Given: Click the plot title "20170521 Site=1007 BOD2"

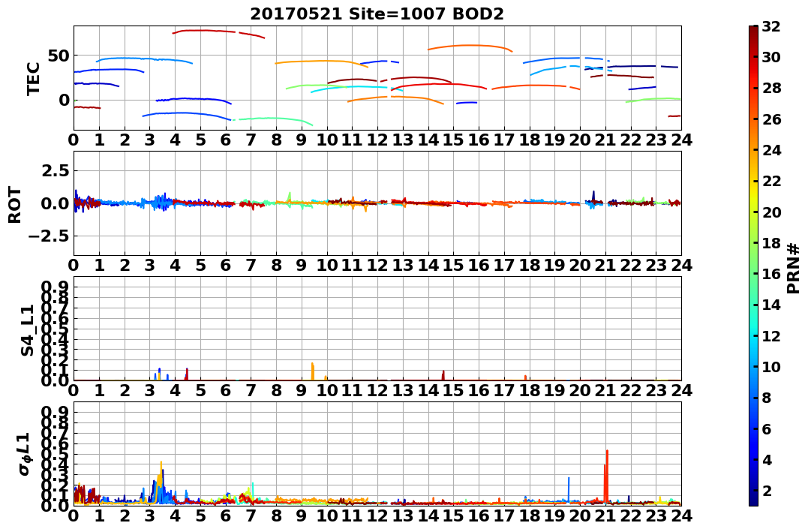Looking at the screenshot, I should coord(377,14).
